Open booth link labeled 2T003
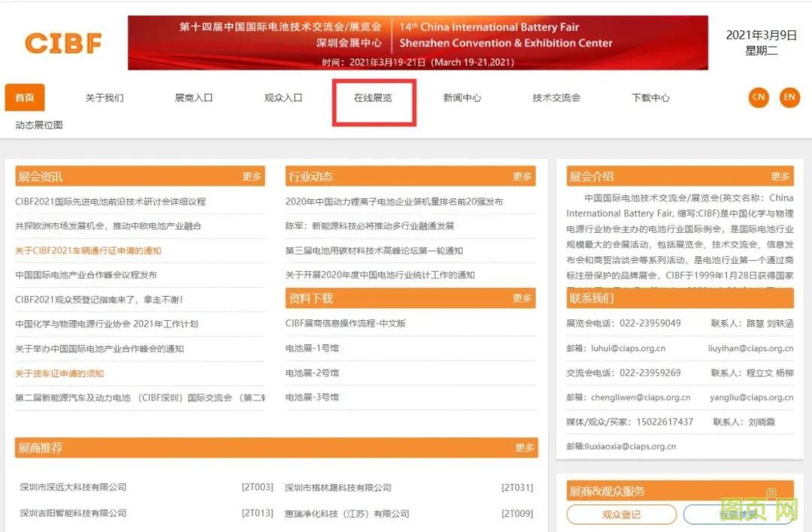812x532 pixels. click(x=257, y=487)
